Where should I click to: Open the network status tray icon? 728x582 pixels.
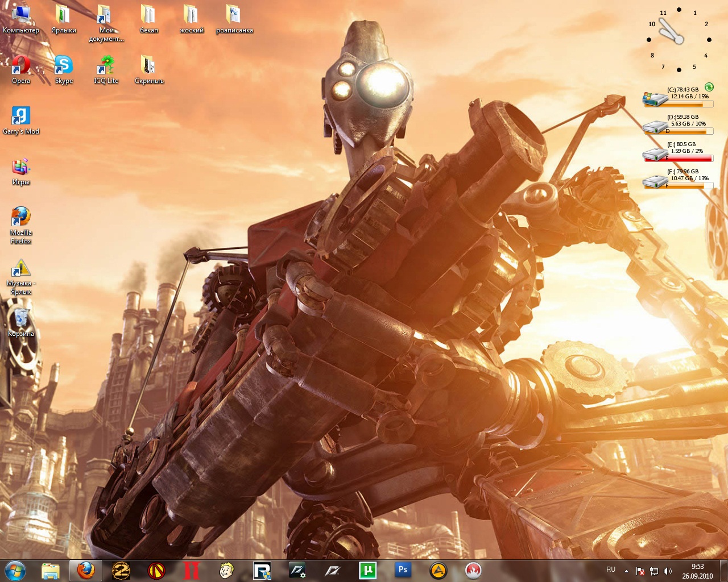tap(654, 571)
